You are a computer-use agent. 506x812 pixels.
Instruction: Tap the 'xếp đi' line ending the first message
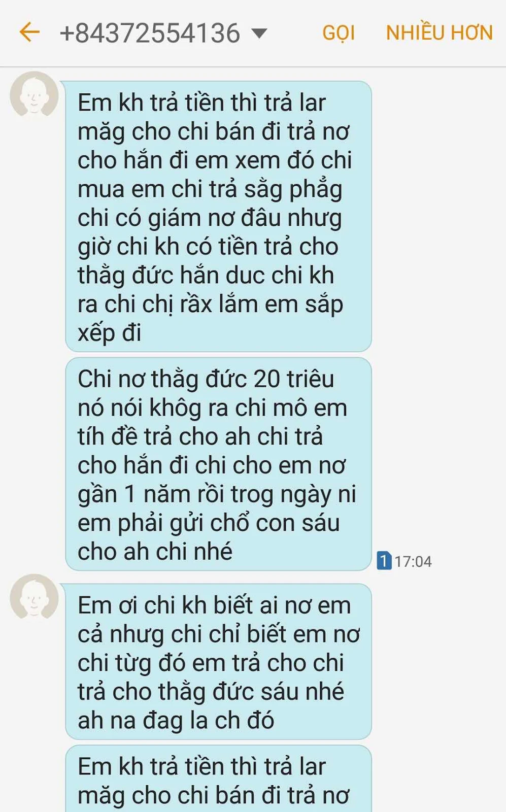click(110, 333)
